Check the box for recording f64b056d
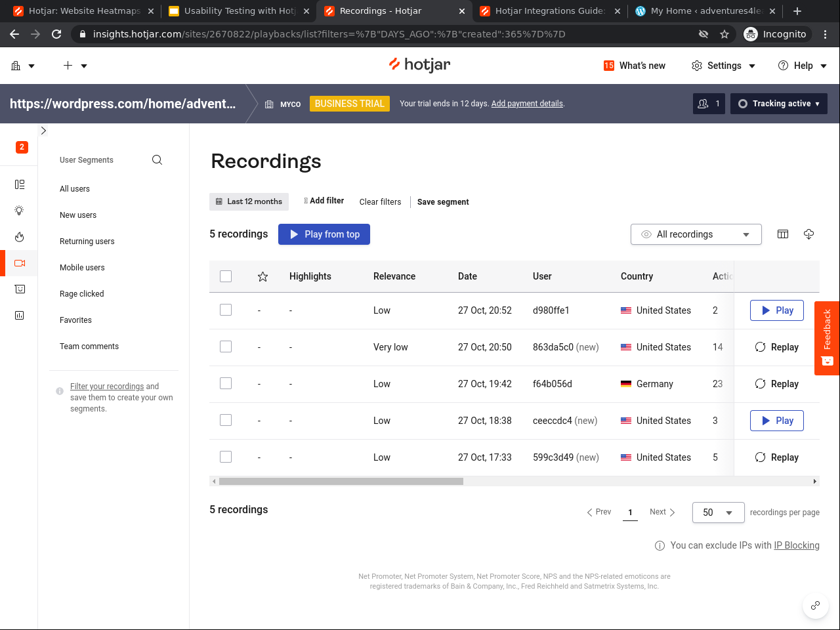840x630 pixels. click(226, 383)
